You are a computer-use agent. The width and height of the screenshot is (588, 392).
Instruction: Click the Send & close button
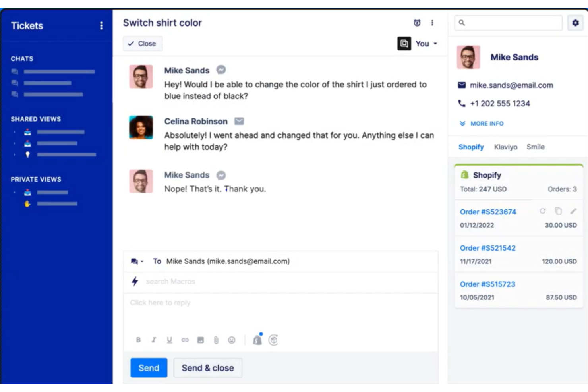(x=207, y=368)
